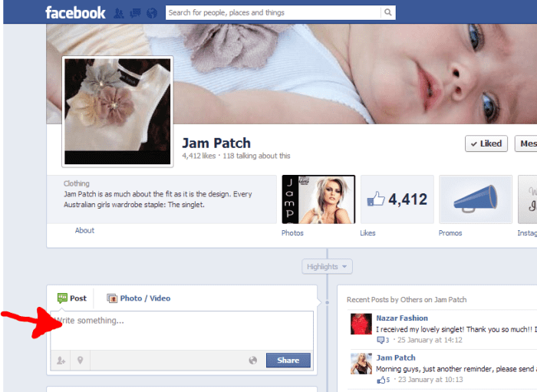Open the Likes link

click(367, 232)
